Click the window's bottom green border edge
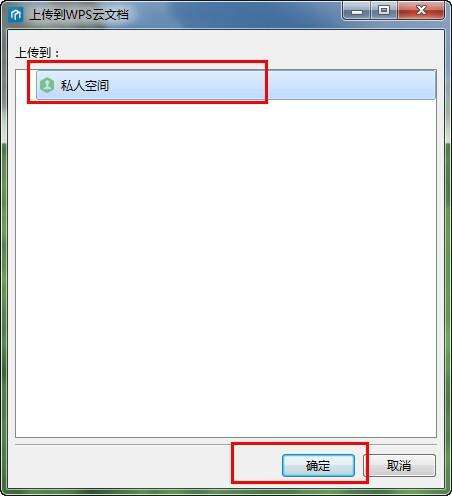The height and width of the screenshot is (496, 452). 226,491
